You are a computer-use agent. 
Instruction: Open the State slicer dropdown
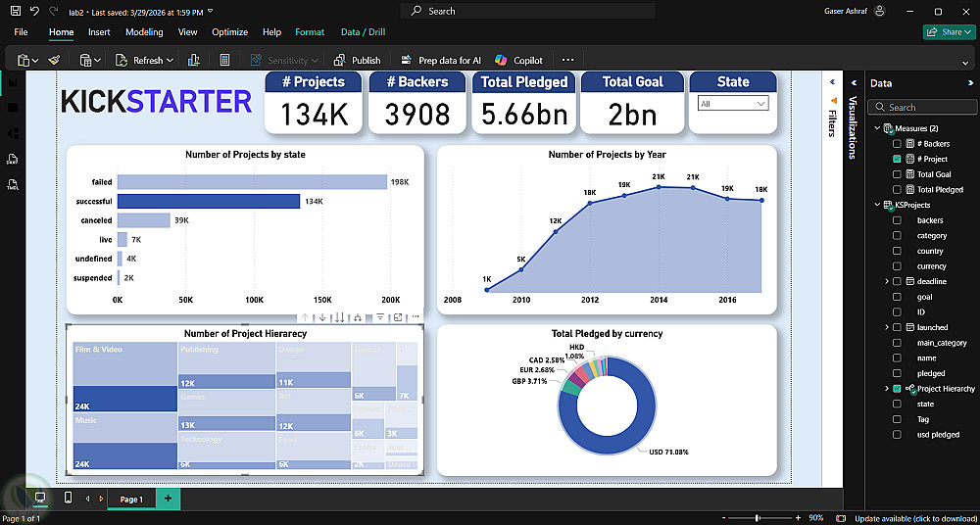[x=732, y=104]
